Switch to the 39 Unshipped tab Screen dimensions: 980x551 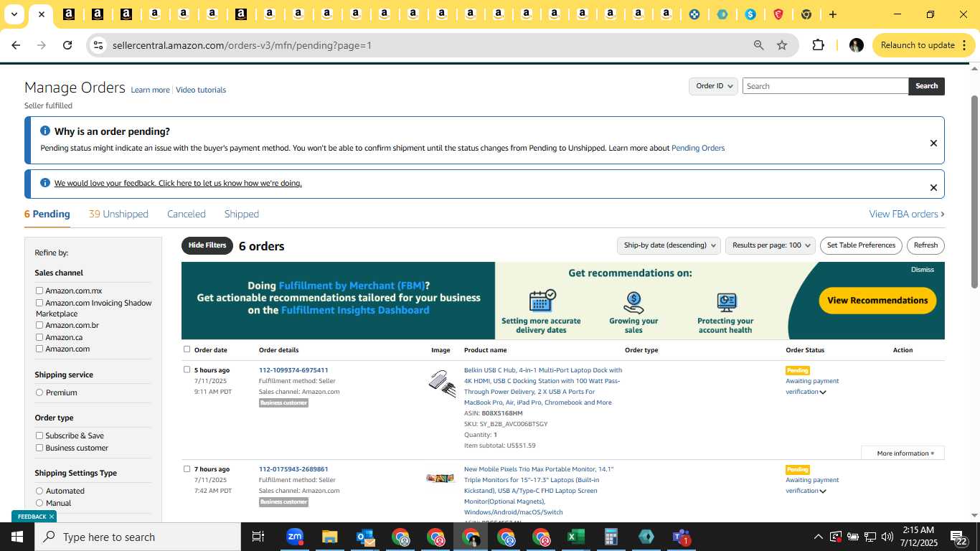tap(118, 214)
